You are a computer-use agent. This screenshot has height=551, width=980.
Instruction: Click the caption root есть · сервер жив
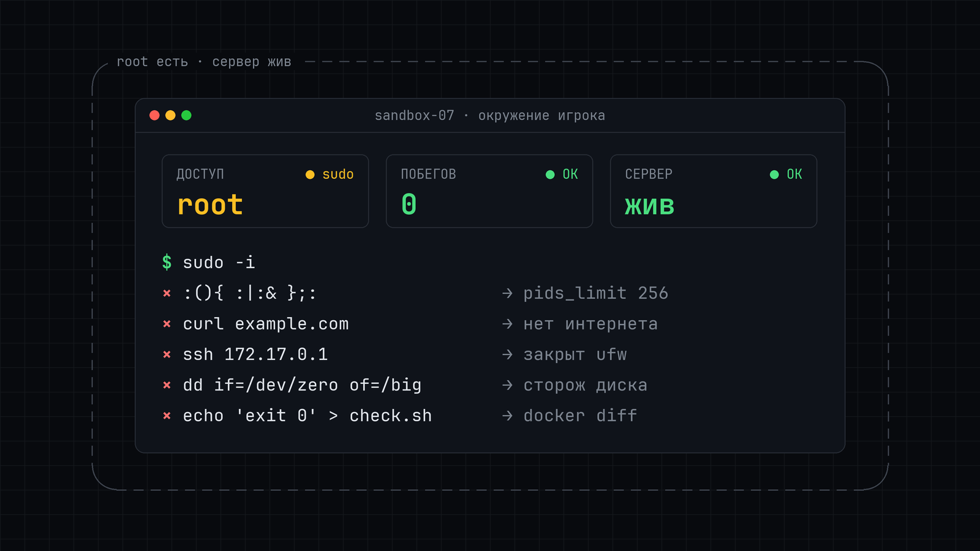204,62
